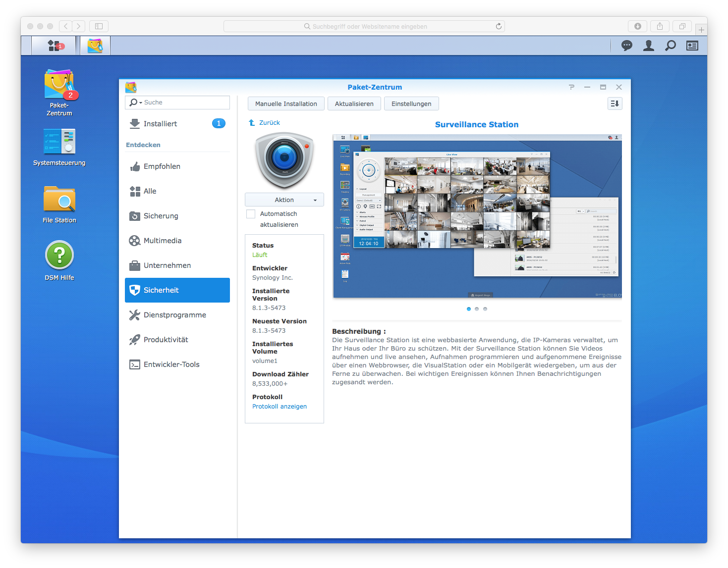
Task: Open Multimedia category
Action: (177, 241)
